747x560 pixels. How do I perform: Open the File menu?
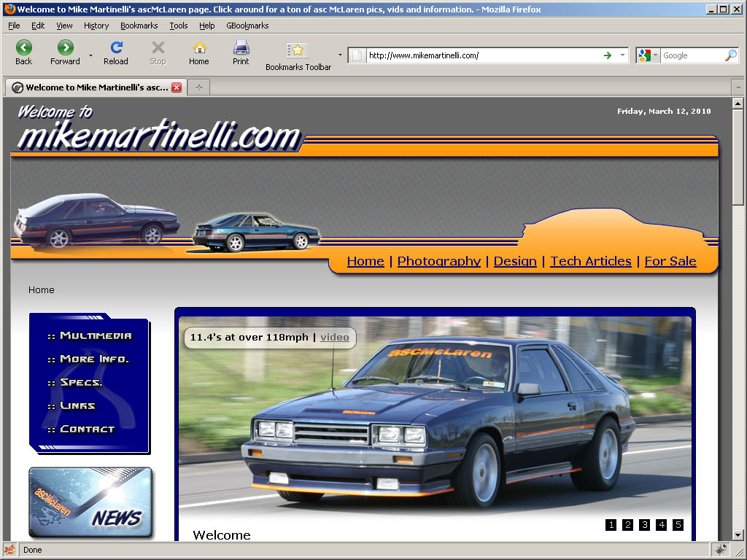pyautogui.click(x=14, y=26)
